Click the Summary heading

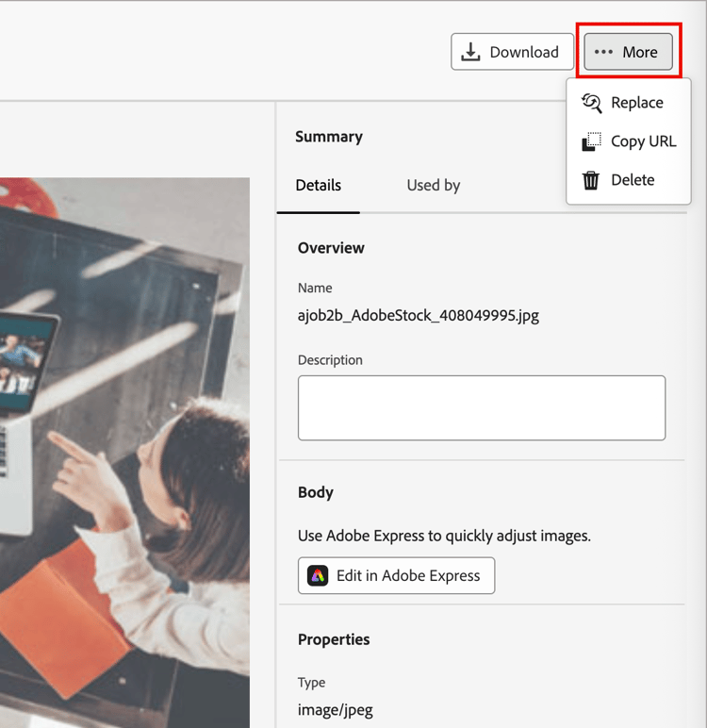329,137
